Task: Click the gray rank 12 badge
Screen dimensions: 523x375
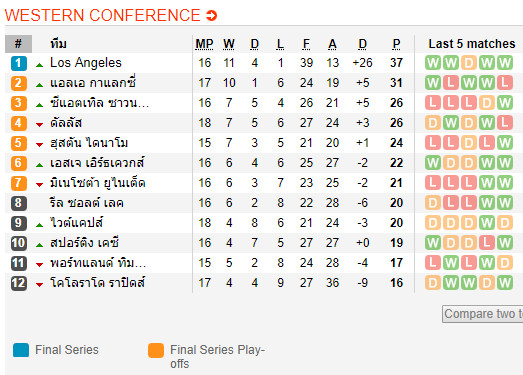Action: pos(19,283)
